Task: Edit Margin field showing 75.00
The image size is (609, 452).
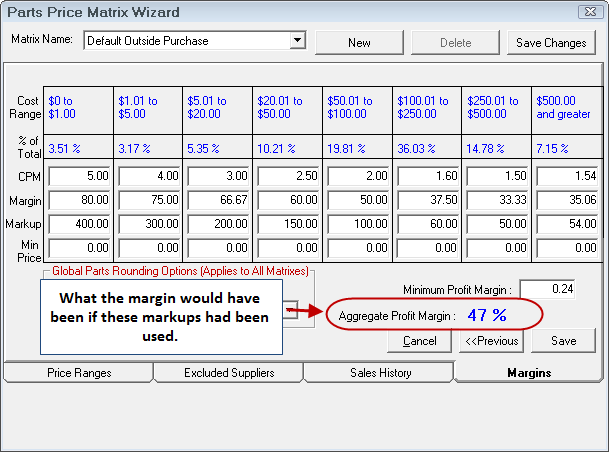Action: coord(149,199)
